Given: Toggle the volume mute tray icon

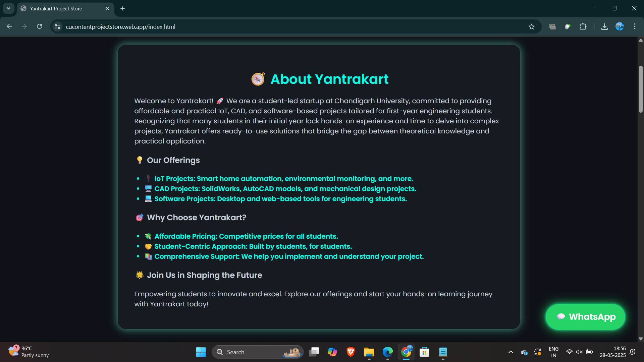Looking at the screenshot, I should click(x=579, y=352).
